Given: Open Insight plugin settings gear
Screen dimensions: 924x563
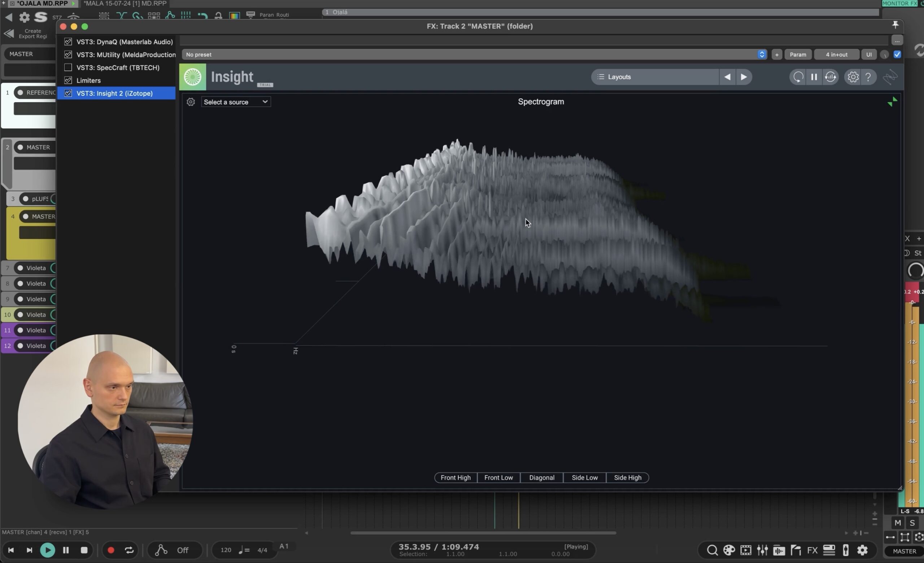Looking at the screenshot, I should pyautogui.click(x=853, y=77).
